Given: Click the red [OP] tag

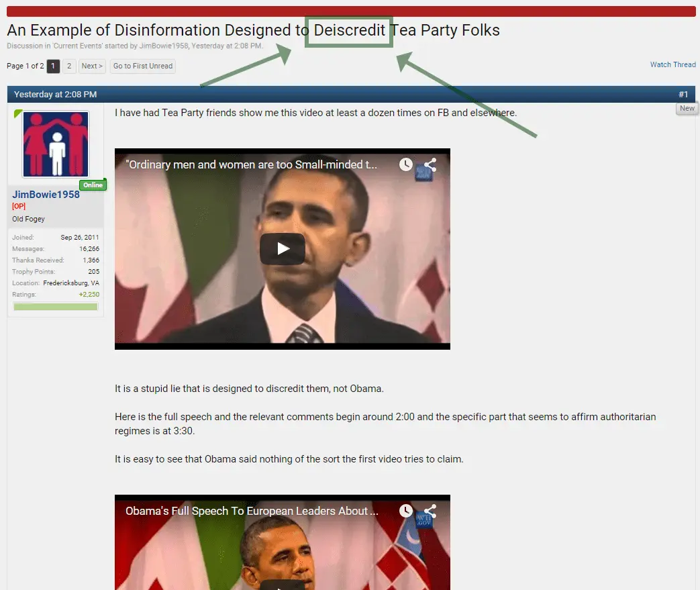Looking at the screenshot, I should point(19,206).
